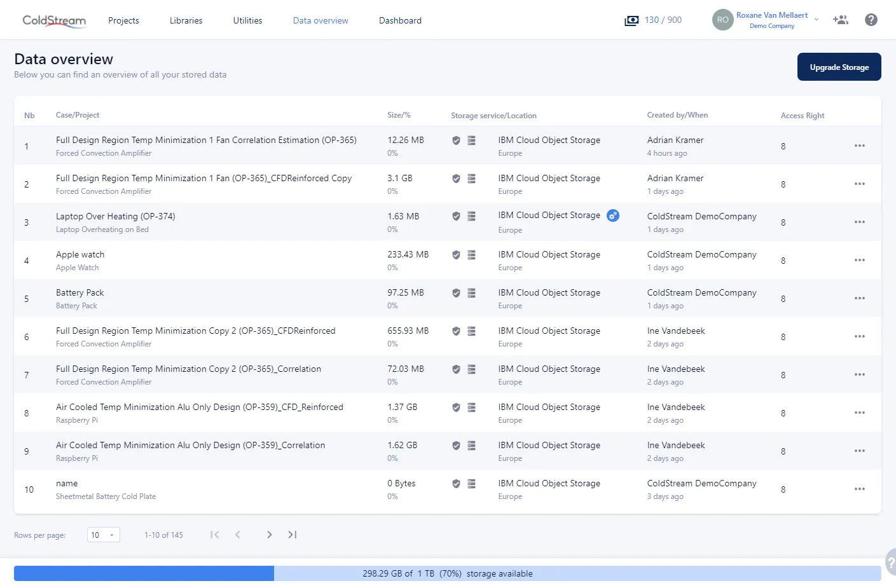The height and width of the screenshot is (588, 896).
Task: Click the Upgrade Storage button
Action: coord(839,67)
